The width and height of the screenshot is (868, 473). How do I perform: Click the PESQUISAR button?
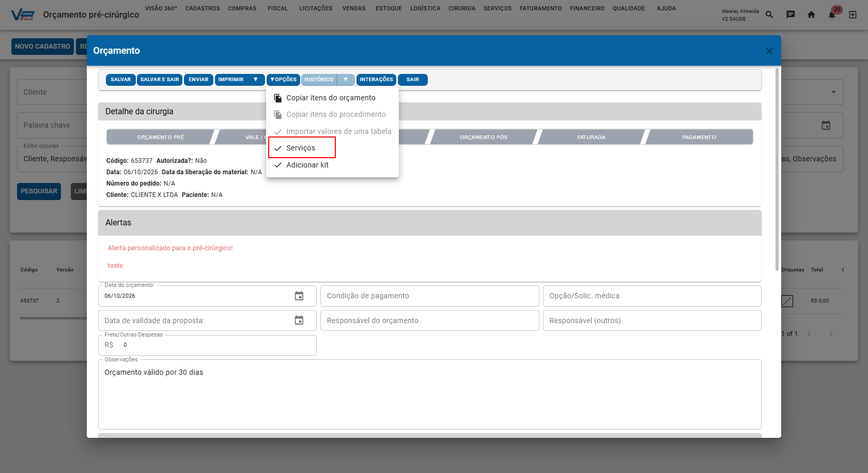click(x=39, y=191)
